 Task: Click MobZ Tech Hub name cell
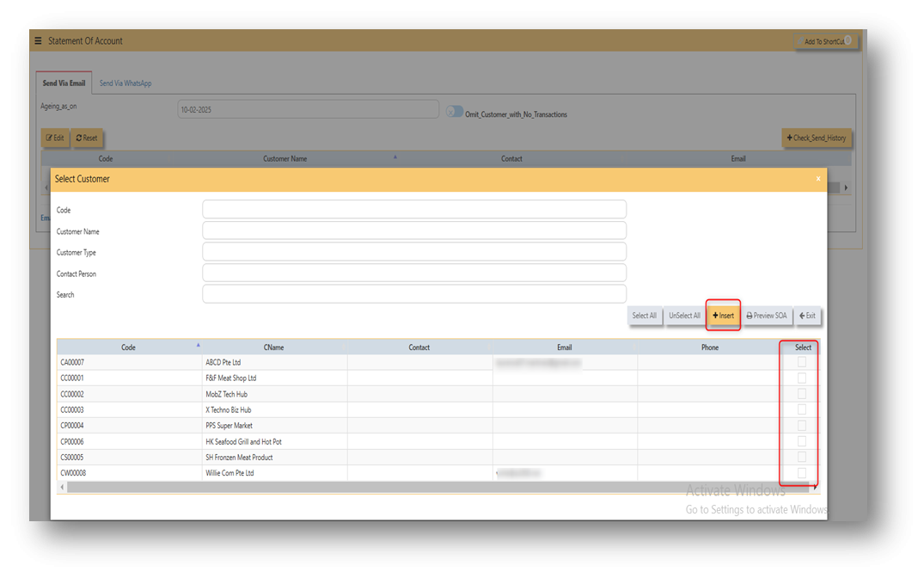tap(274, 394)
